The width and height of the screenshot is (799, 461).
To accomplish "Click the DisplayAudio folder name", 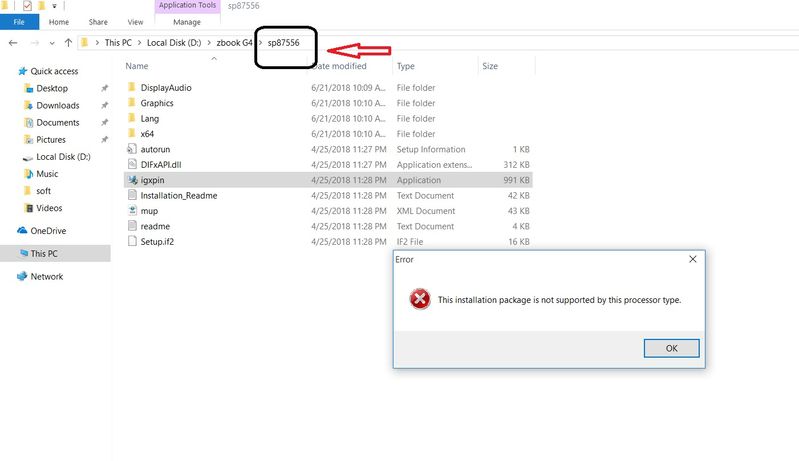I will coord(166,88).
